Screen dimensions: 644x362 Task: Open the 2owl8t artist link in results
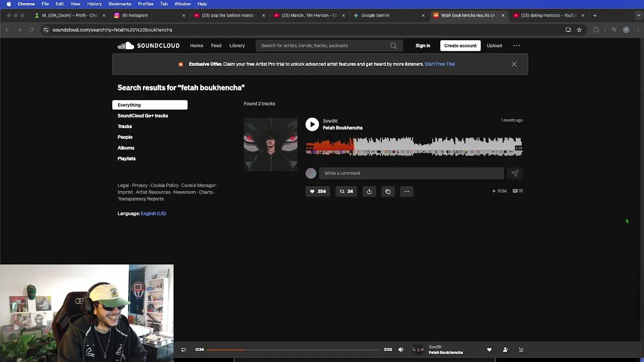coord(330,121)
